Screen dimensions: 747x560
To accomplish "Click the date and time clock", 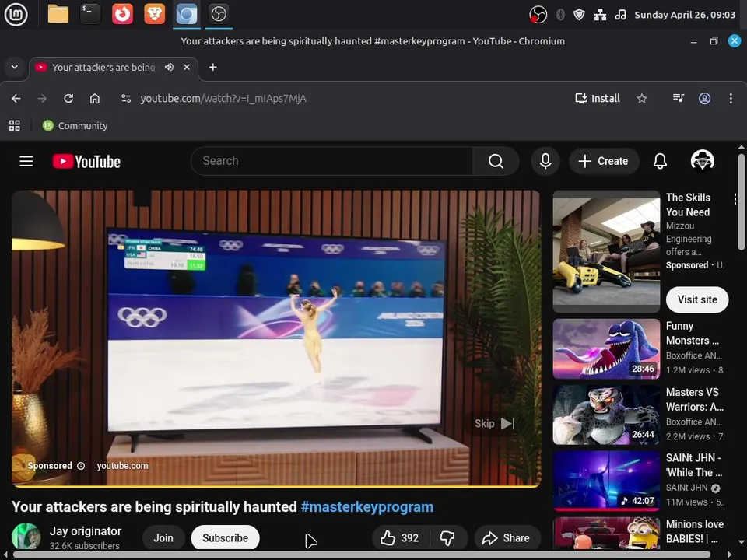I will pos(685,15).
